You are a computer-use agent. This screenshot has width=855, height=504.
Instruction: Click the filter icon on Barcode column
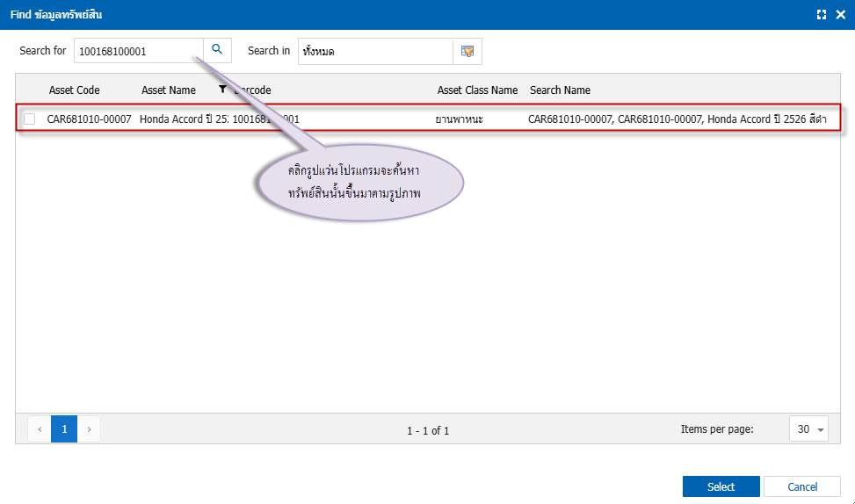tap(223, 90)
